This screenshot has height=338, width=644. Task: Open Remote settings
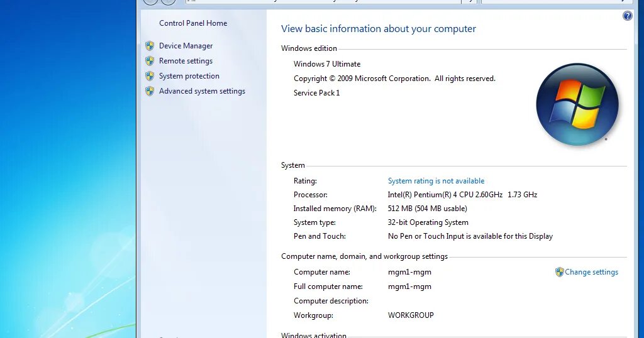186,61
